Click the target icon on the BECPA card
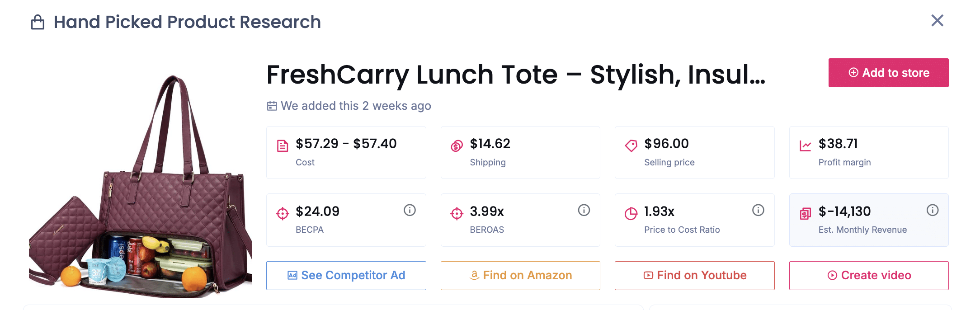 [x=282, y=213]
